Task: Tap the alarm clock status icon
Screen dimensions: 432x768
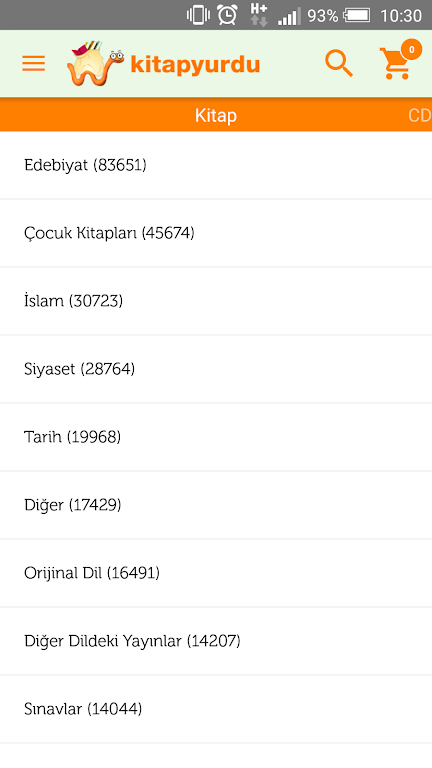Action: pyautogui.click(x=227, y=15)
